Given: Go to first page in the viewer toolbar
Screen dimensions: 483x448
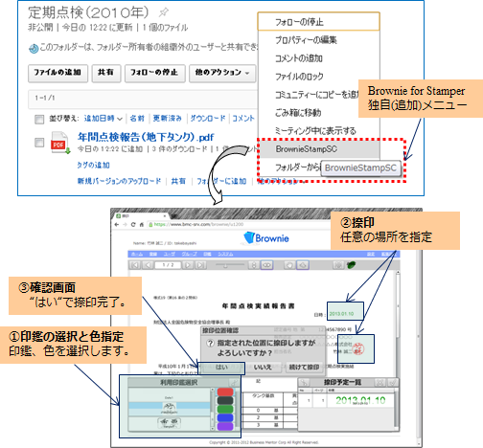Looking at the screenshot, I should pyautogui.click(x=136, y=265).
